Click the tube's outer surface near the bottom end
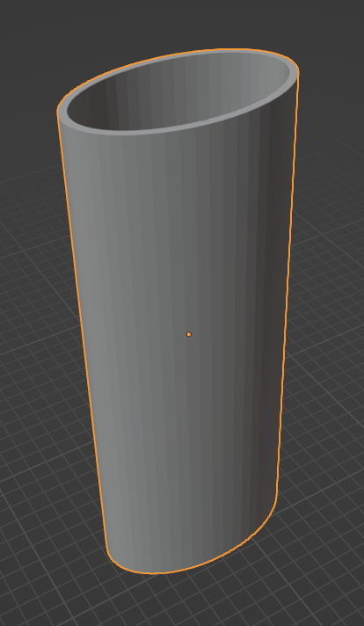 click(x=179, y=535)
